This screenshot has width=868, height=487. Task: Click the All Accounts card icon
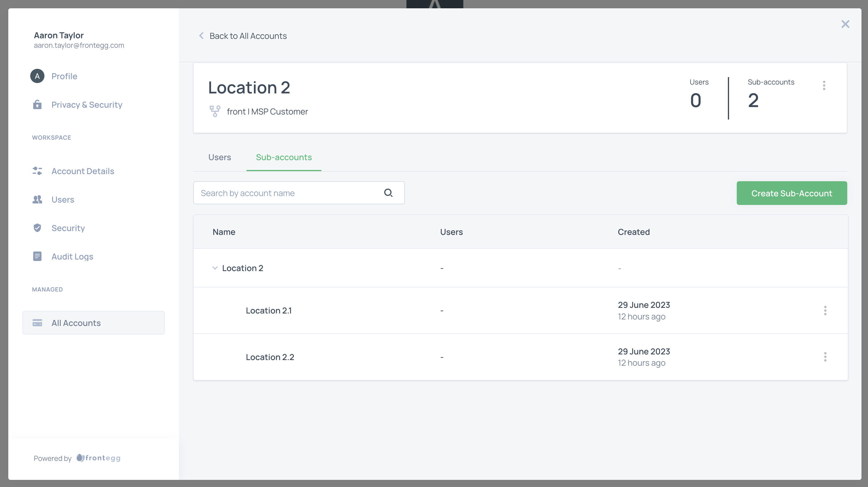coord(37,323)
